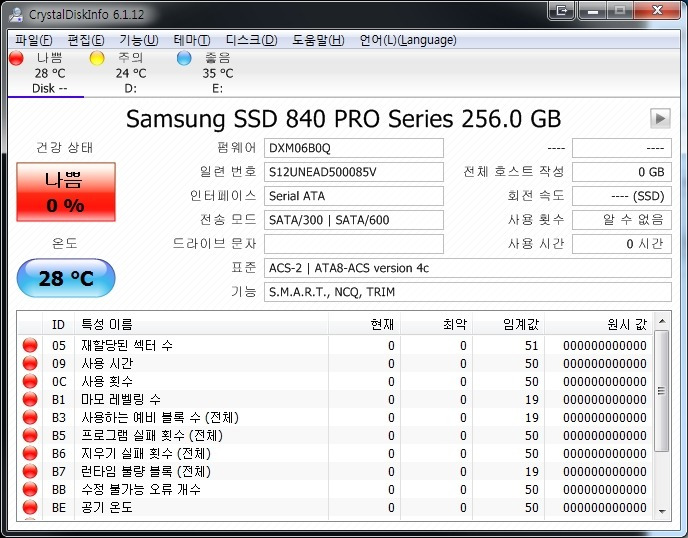The image size is (688, 538).
Task: Click red status icon for ID 09 row
Action: 30,363
